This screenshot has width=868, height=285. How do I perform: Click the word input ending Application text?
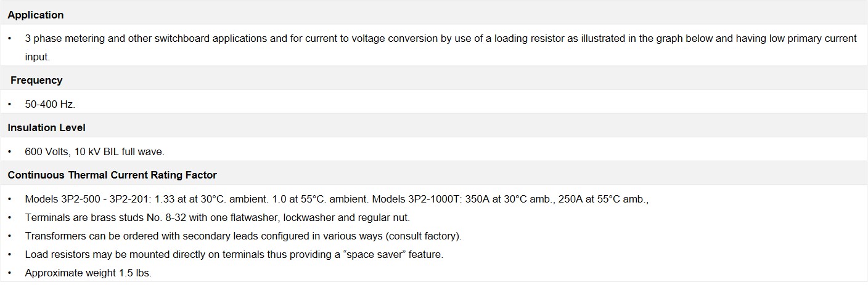click(x=37, y=57)
